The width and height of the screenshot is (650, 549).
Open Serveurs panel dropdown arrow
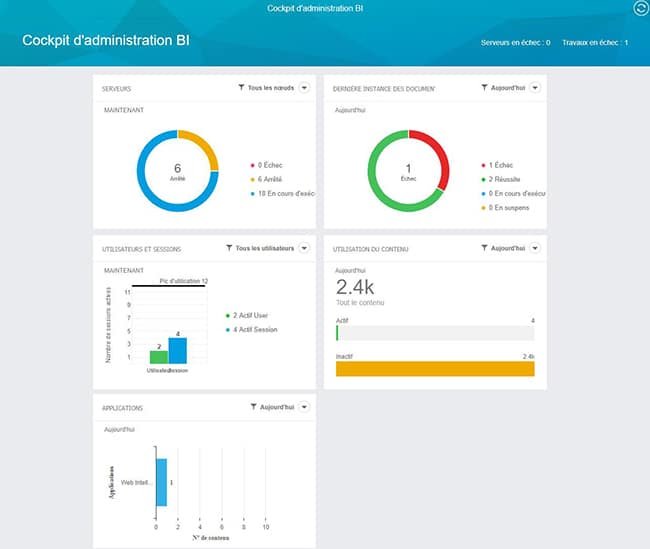(304, 88)
